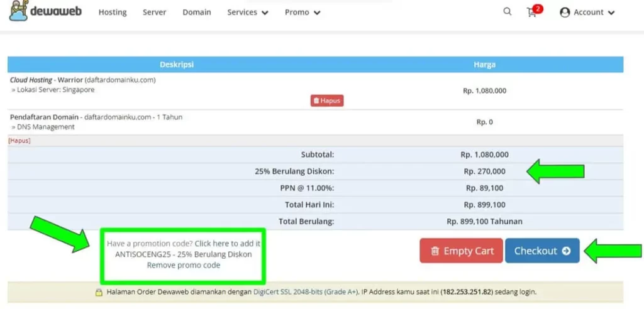Click 'Click here to add it' promo link
Screen dimensions: 644x309
point(228,243)
